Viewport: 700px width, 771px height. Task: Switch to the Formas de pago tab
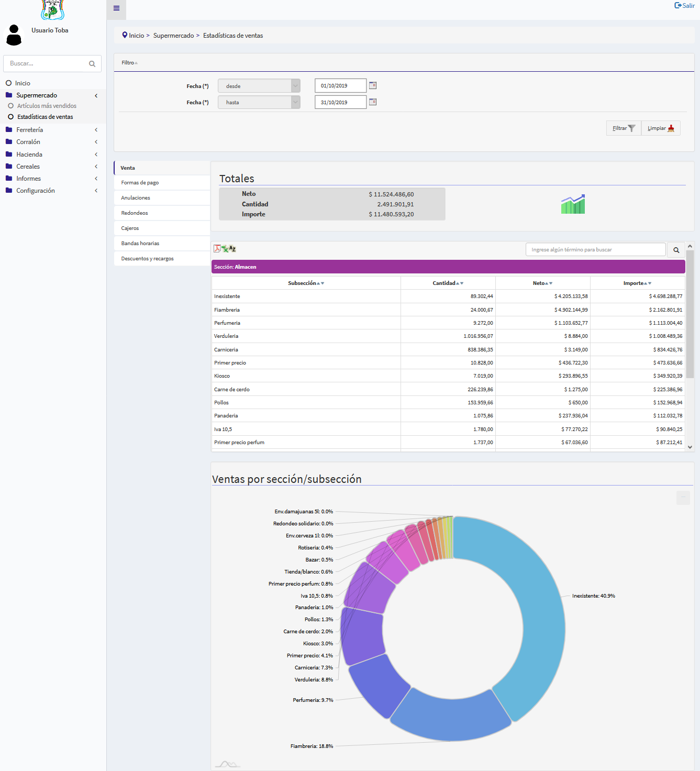click(140, 183)
